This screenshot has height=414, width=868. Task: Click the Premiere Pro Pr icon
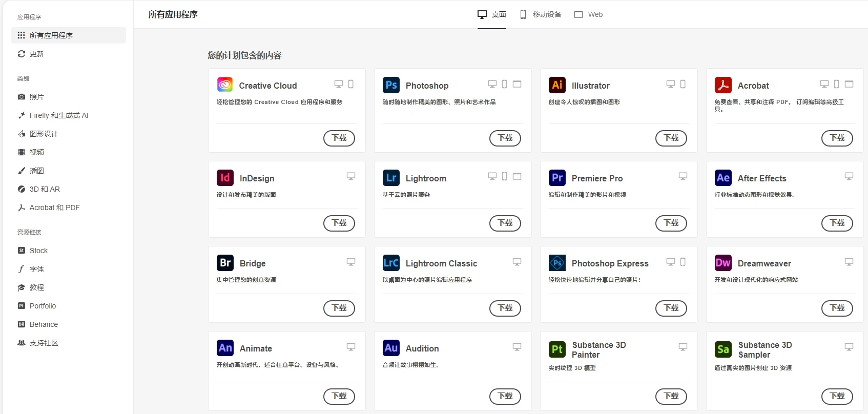557,177
